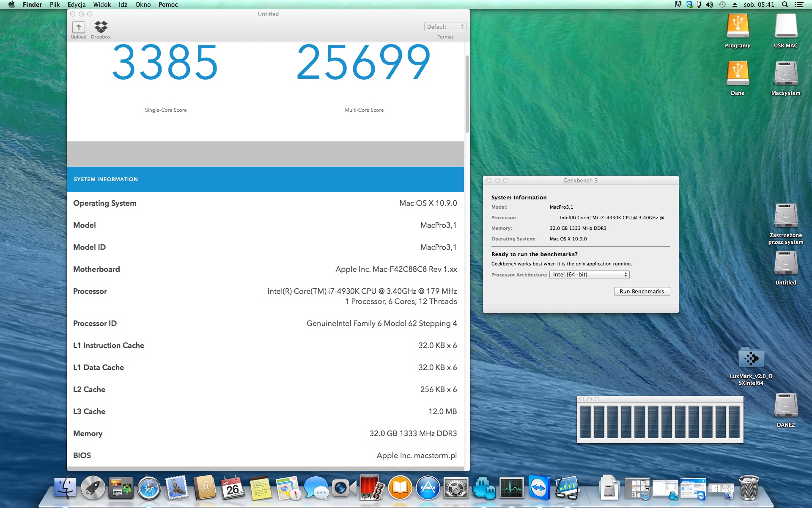
Task: Open the Trash in Dock
Action: tap(749, 487)
